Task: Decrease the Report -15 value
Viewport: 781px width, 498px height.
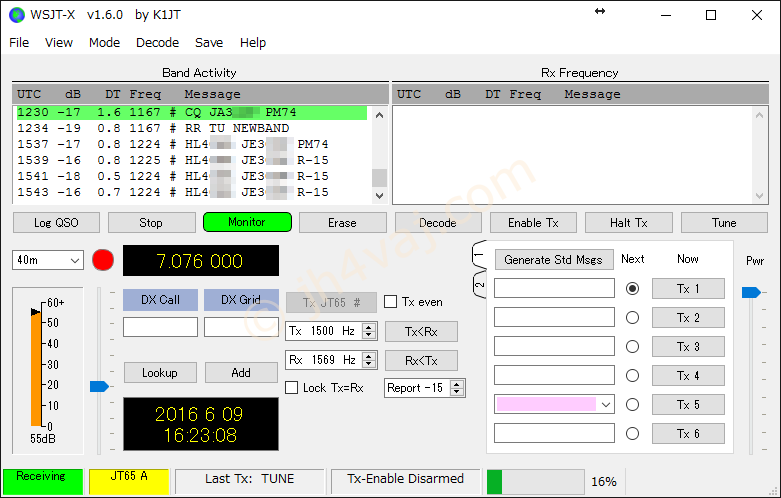Action: click(x=457, y=391)
